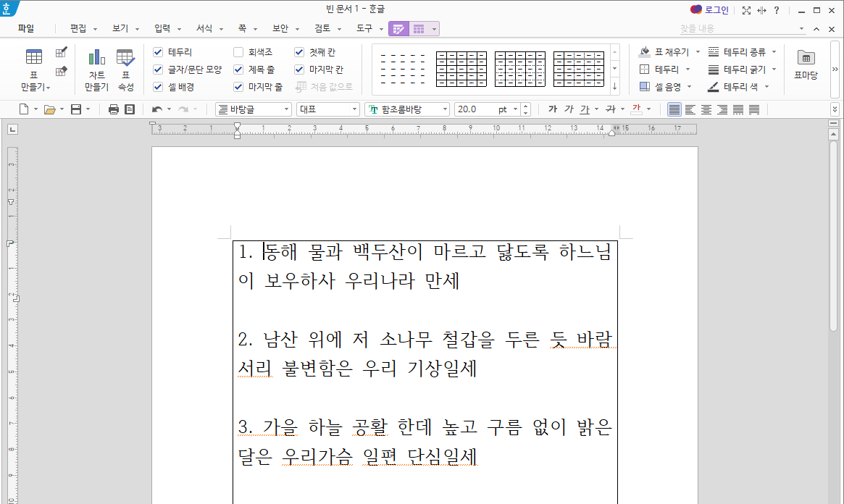Apply italic 가 formatting
Screen dimensions: 844x504
pos(569,109)
